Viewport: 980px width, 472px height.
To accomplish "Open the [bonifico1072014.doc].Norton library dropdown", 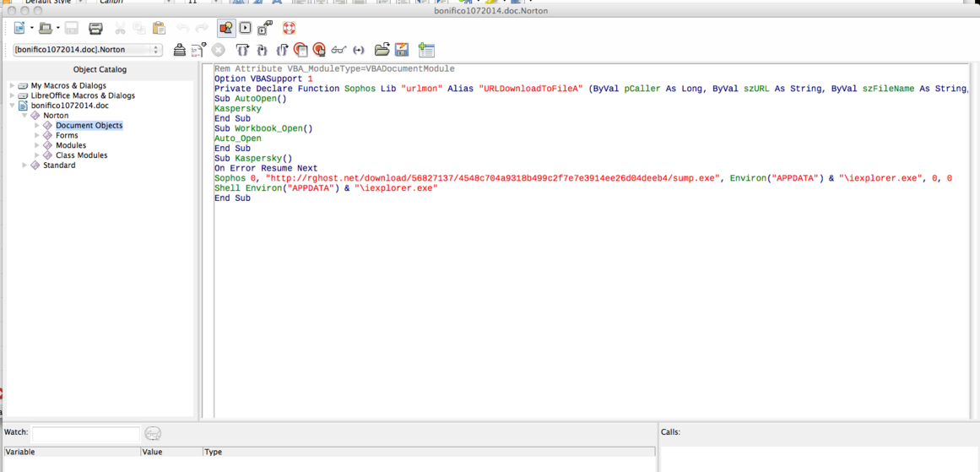I will click(x=88, y=50).
